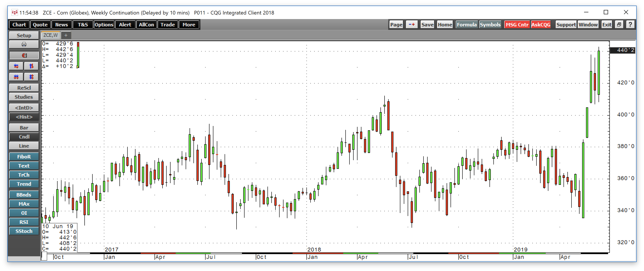Screen dimensions: 644x271
Task: Switch chart type to Cndl
Action: (24, 137)
